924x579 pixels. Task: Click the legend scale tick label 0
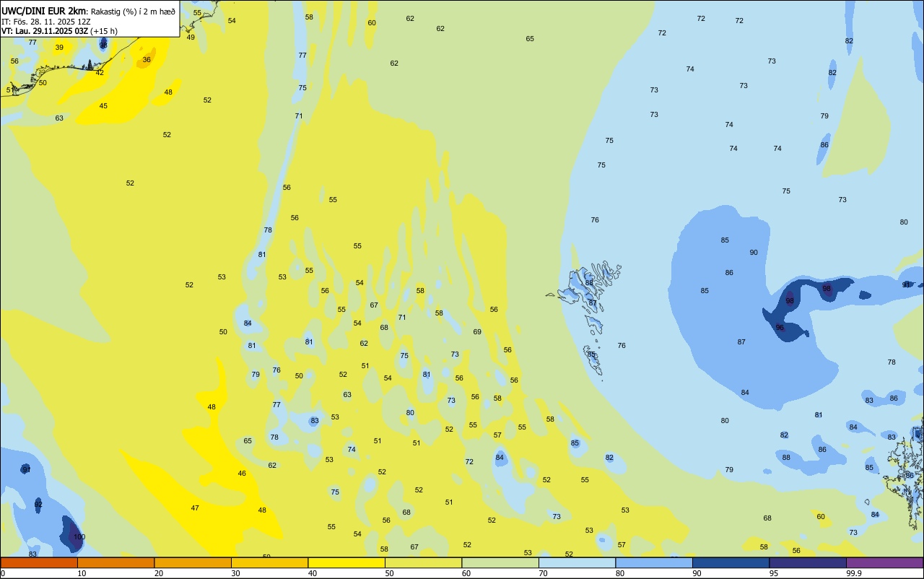pos(3,573)
